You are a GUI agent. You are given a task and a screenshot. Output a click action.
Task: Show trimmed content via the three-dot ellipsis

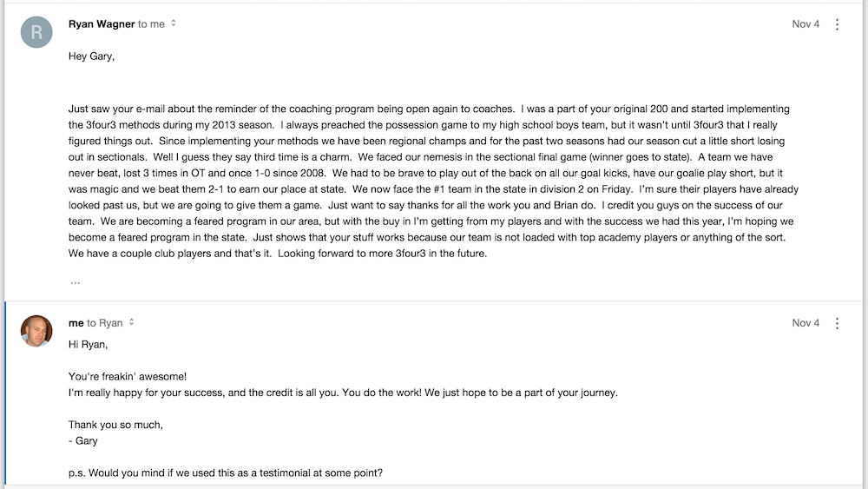(x=76, y=282)
